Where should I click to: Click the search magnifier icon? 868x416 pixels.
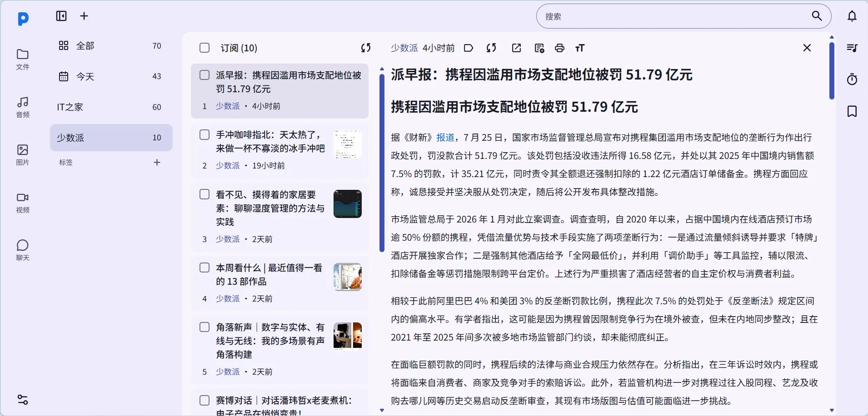(x=817, y=16)
